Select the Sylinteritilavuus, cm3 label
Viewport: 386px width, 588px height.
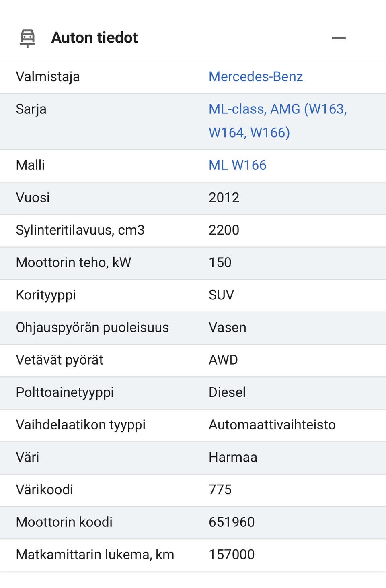(80, 230)
